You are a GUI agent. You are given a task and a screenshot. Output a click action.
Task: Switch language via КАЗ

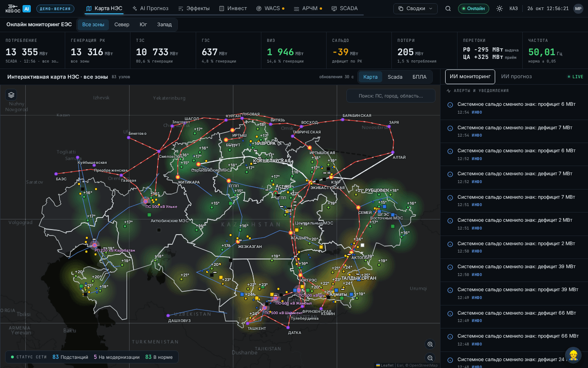[514, 8]
